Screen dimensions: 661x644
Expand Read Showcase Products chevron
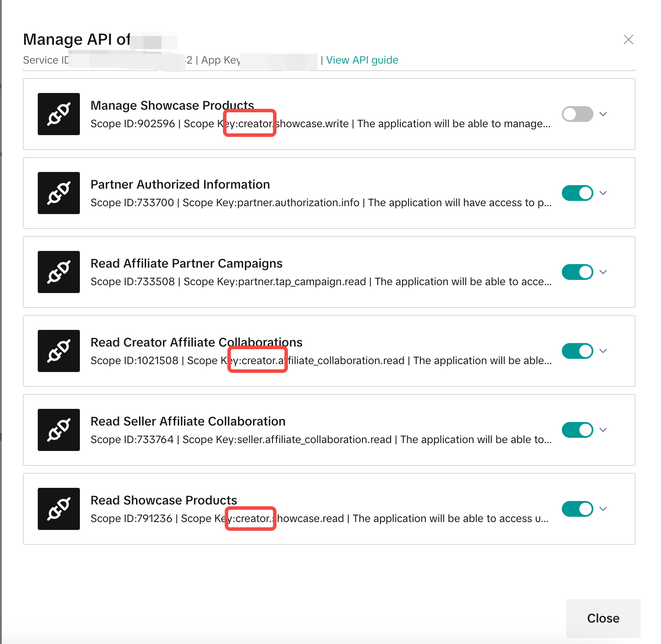click(604, 509)
